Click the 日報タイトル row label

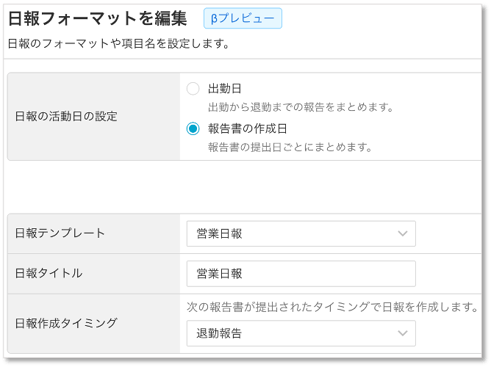click(49, 273)
